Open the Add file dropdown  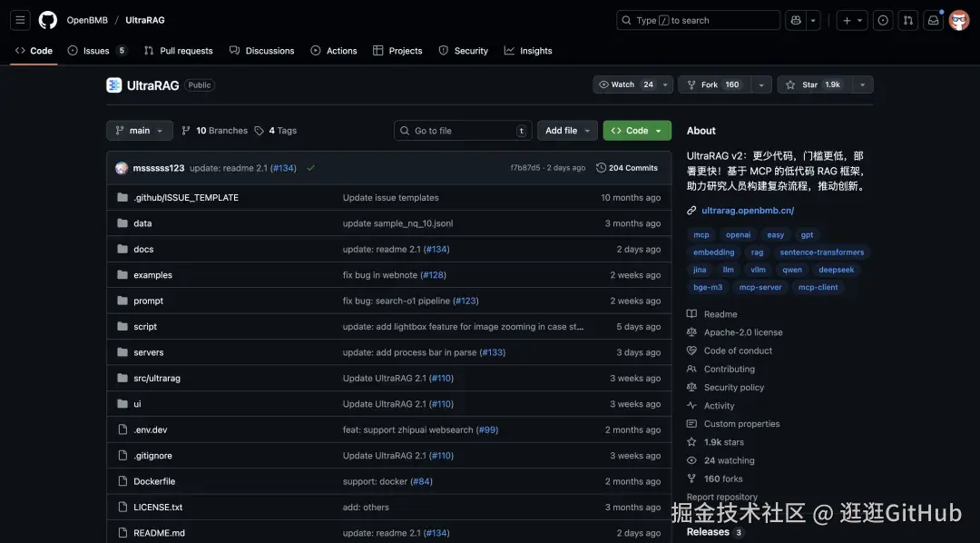pos(567,131)
